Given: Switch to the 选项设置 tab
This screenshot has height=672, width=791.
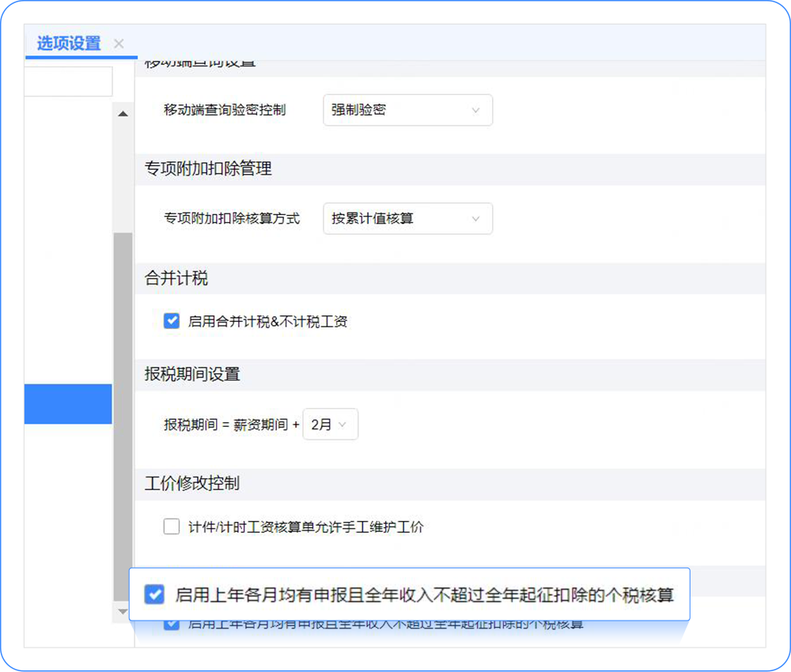Looking at the screenshot, I should [x=69, y=43].
